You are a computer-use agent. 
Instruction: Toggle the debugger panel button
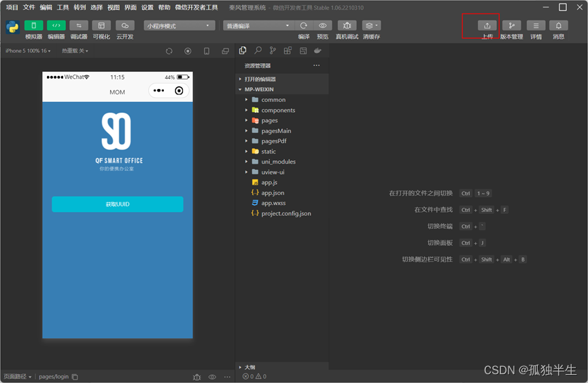pyautogui.click(x=79, y=26)
